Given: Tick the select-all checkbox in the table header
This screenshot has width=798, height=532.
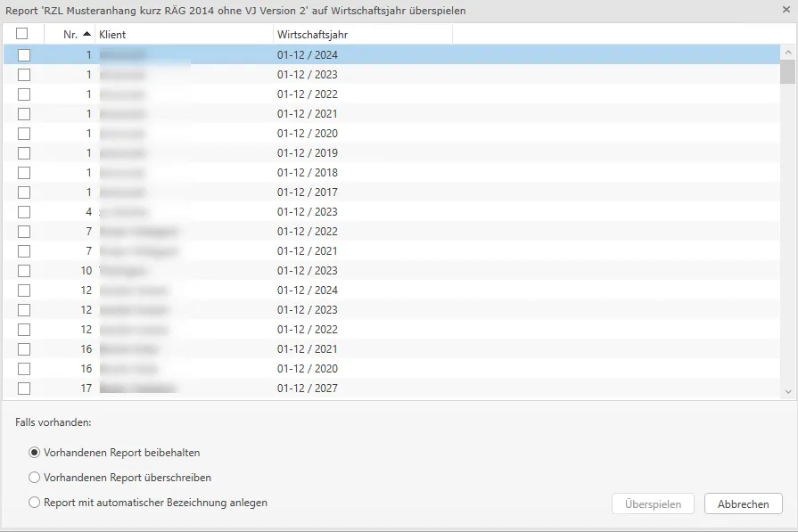Looking at the screenshot, I should 22,34.
